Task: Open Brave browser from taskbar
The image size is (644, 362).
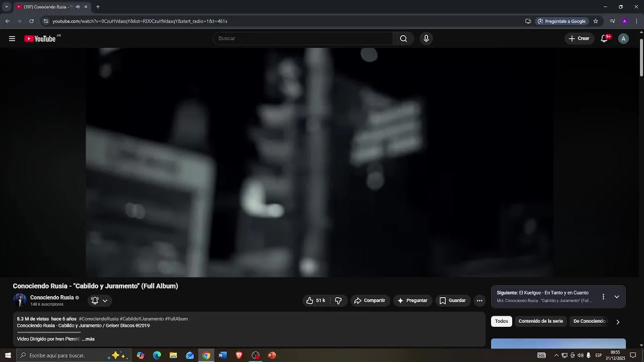Action: point(239,355)
